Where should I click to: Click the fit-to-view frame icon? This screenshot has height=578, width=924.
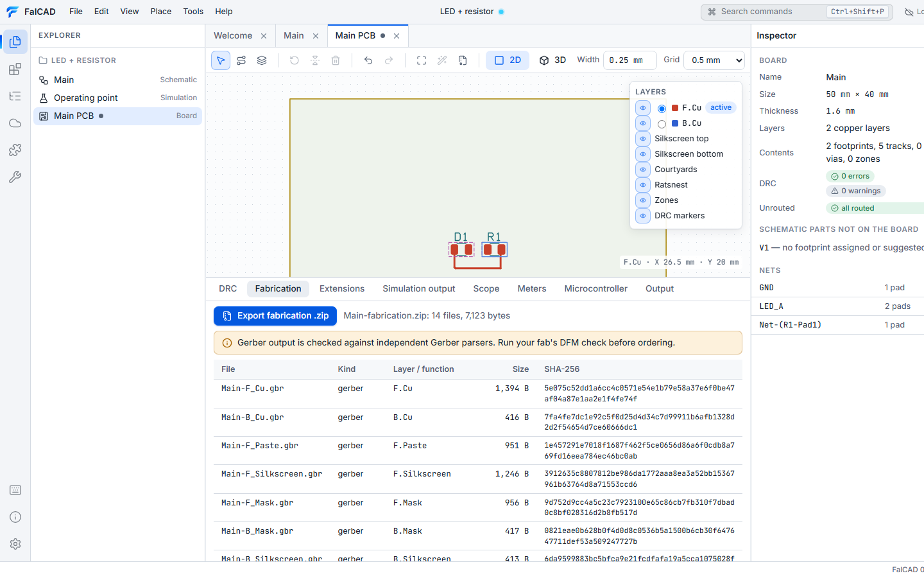coord(422,60)
